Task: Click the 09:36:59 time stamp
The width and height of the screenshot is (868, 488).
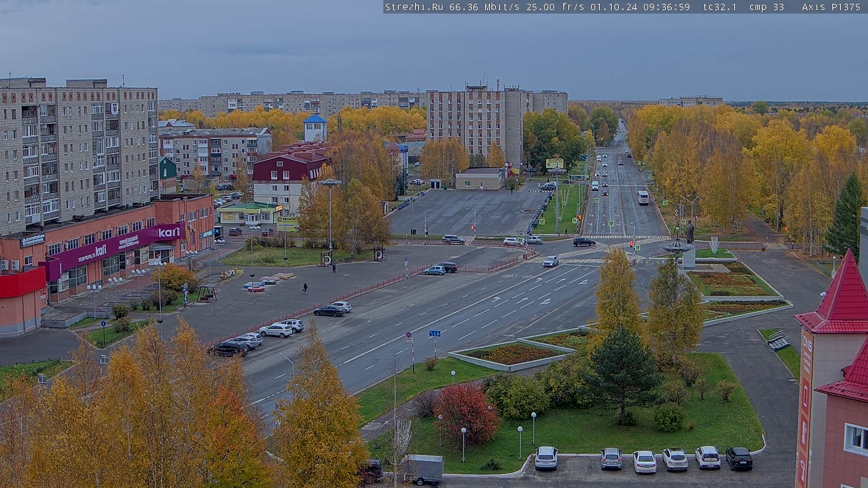Action: [666, 7]
